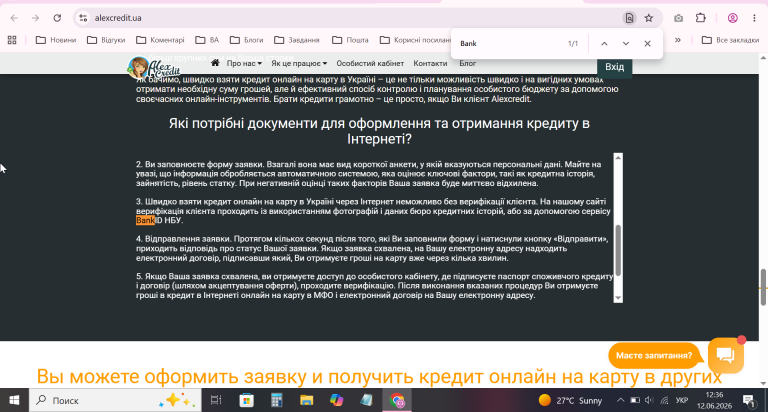This screenshot has height=412, width=768.
Task: Open the notepad-like taskbar app icon
Action: pyautogui.click(x=366, y=400)
